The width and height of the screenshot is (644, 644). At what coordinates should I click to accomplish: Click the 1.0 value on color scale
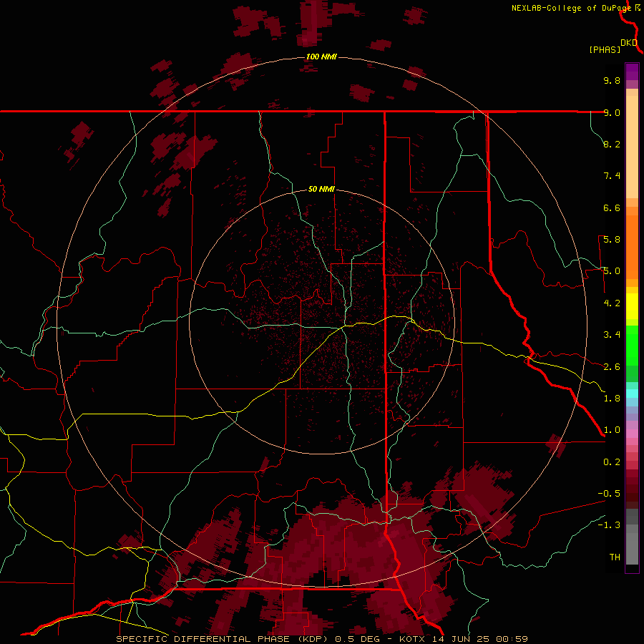(x=612, y=431)
